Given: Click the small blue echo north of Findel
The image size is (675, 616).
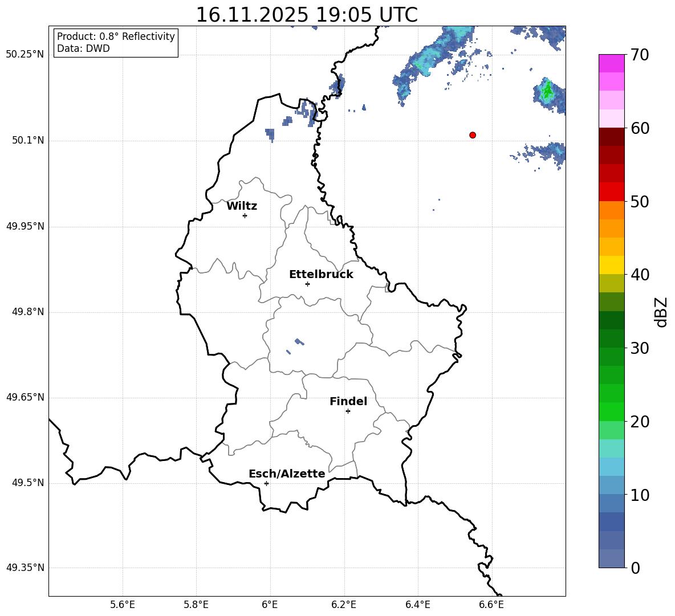Looking at the screenshot, I should (300, 342).
